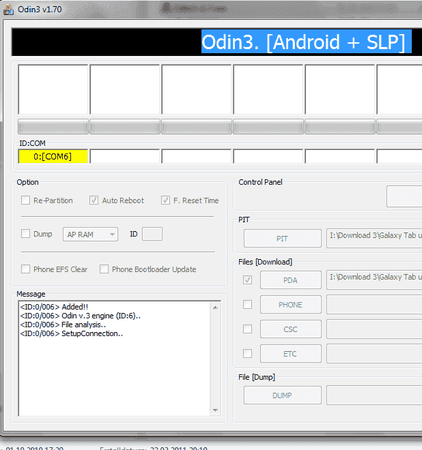The image size is (422, 450).
Task: Click the Odin3 title bar icon
Action: pos(8,9)
